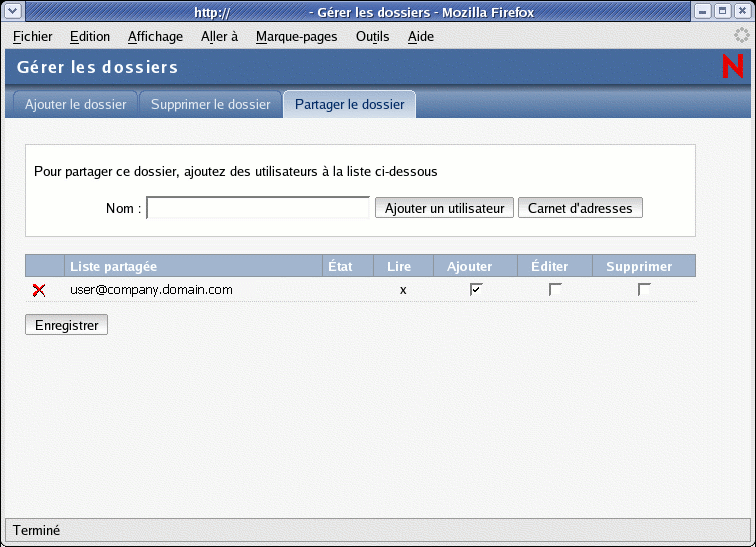This screenshot has height=547, width=756.
Task: Select user@company.domain.com in shared list
Action: click(151, 290)
